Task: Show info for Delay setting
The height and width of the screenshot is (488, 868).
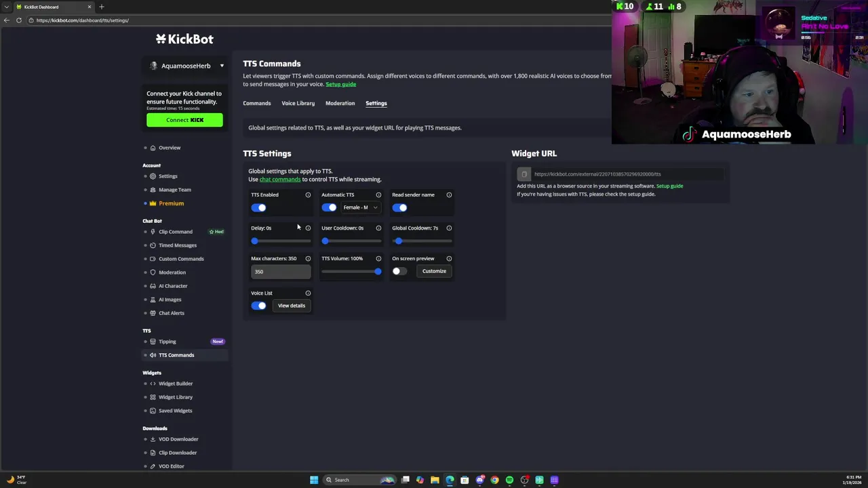Action: coord(308,228)
